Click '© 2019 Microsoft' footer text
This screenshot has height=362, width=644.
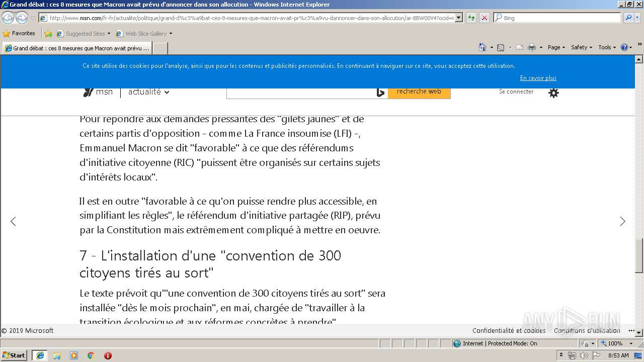click(x=27, y=330)
